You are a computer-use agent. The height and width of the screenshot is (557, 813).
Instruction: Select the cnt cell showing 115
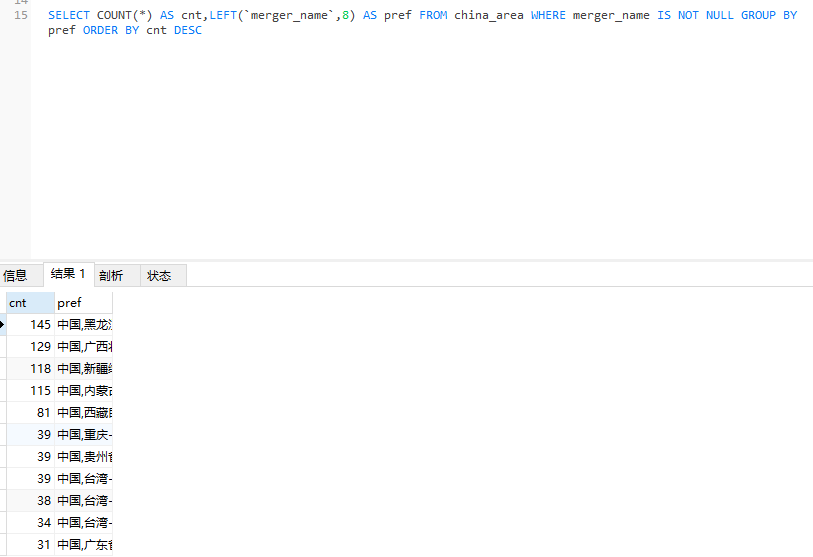(x=30, y=391)
